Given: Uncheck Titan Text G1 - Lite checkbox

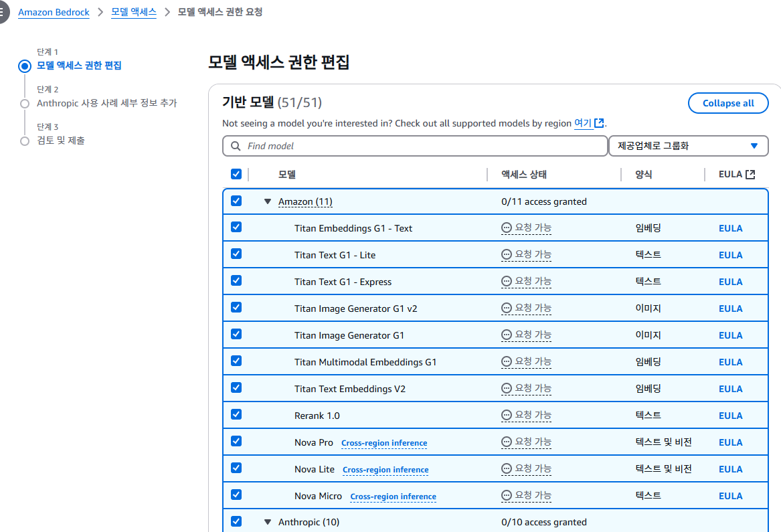Looking at the screenshot, I should click(x=236, y=254).
